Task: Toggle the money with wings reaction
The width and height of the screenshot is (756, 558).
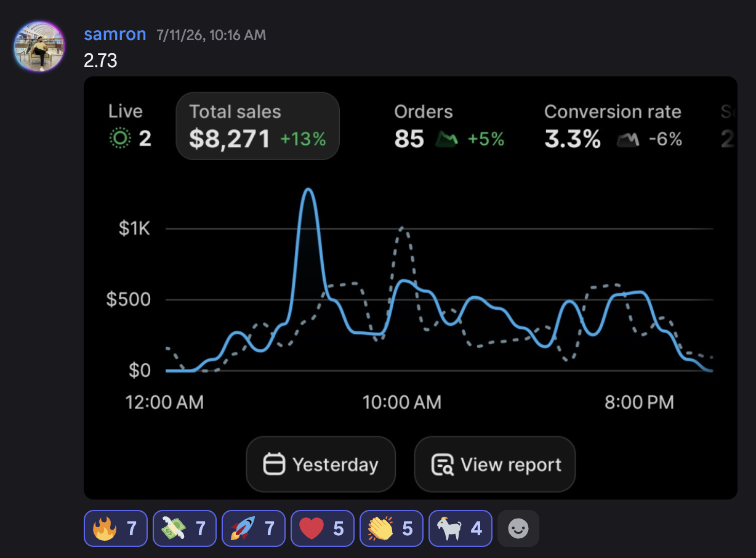Action: click(x=185, y=528)
